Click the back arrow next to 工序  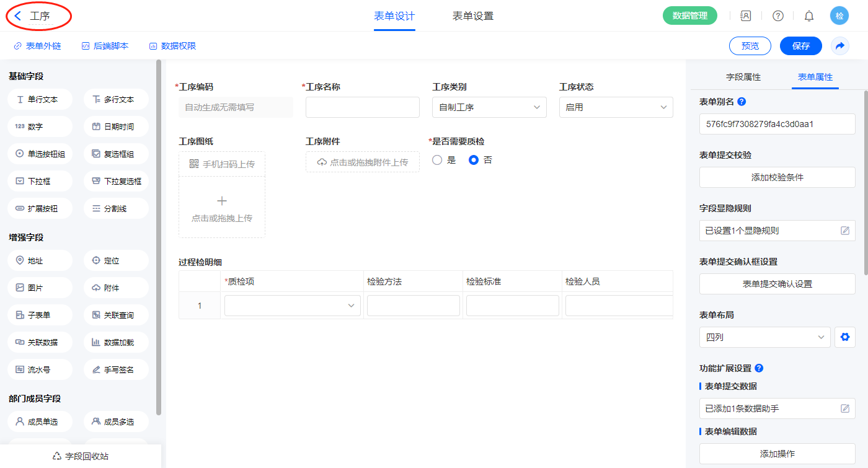pos(18,16)
